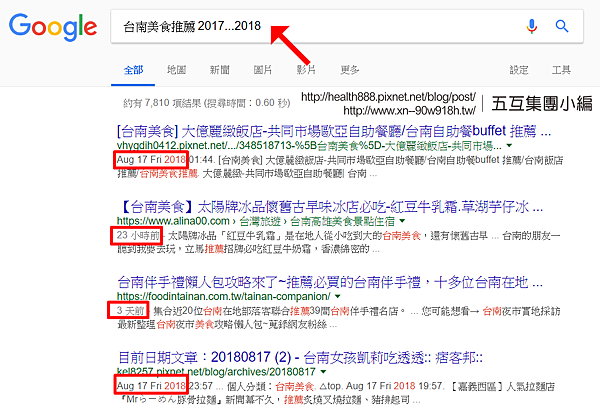
Task: Click the Google logo
Action: (53, 27)
